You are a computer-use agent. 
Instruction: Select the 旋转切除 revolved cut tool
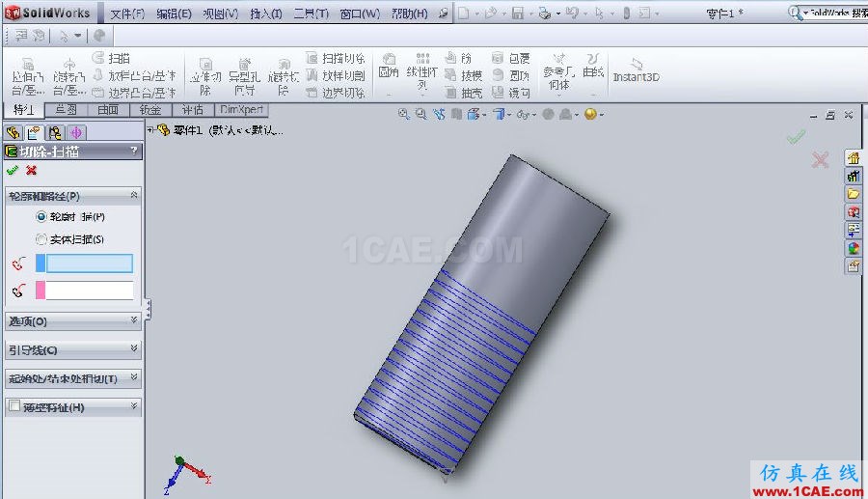point(284,76)
